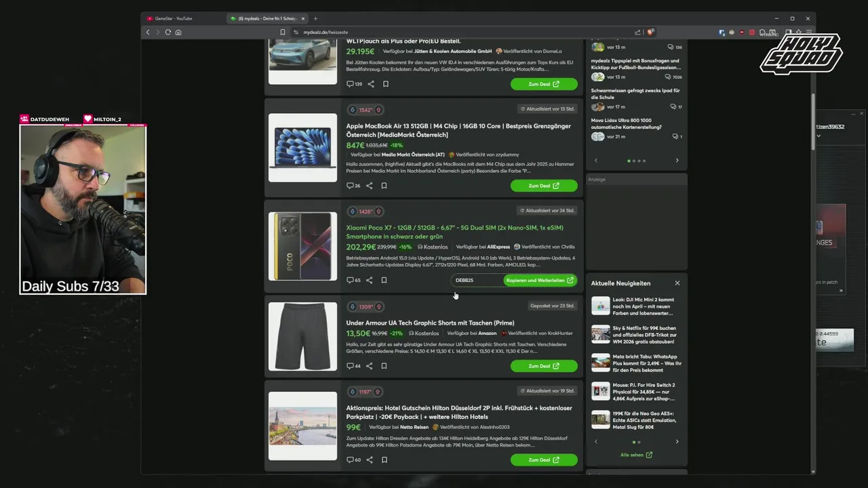Upvote the Xiaomi Poco X7 deal
This screenshot has height=488, width=868.
pos(378,211)
